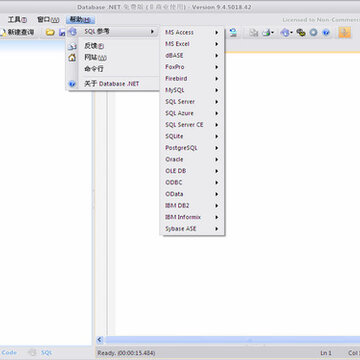Expand the SQL Server submenu

tap(192, 102)
